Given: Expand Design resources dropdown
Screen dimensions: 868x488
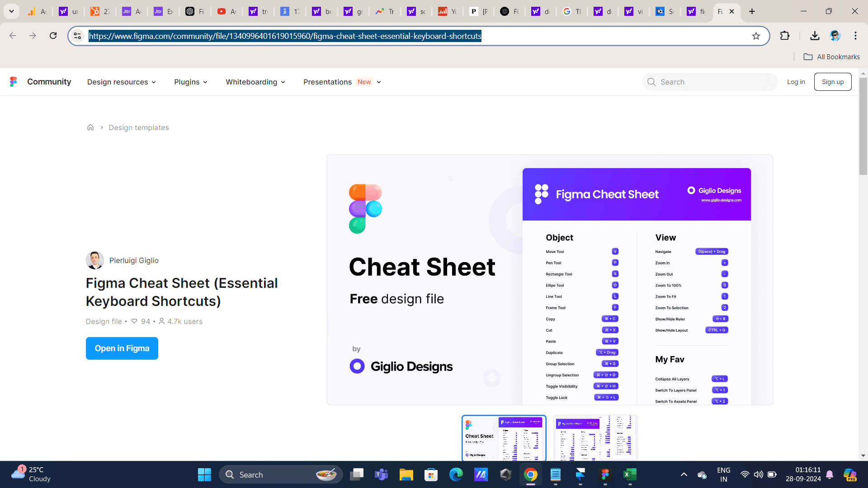Looking at the screenshot, I should pos(122,82).
